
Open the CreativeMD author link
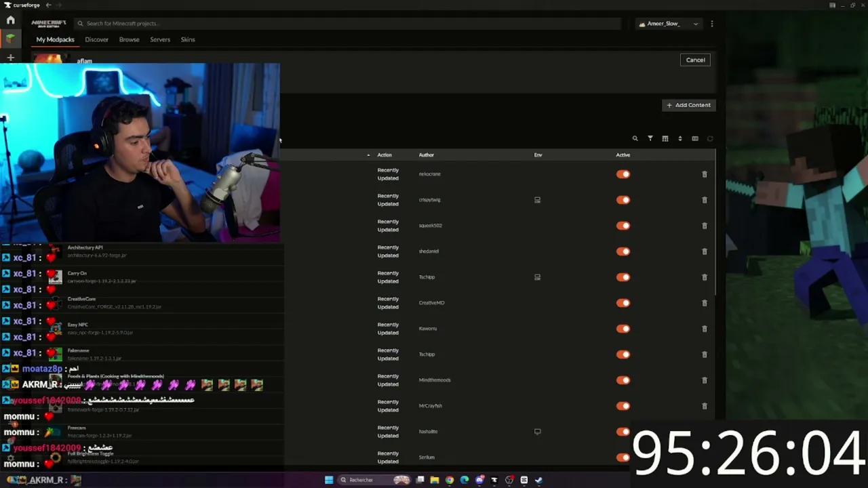[x=431, y=303]
